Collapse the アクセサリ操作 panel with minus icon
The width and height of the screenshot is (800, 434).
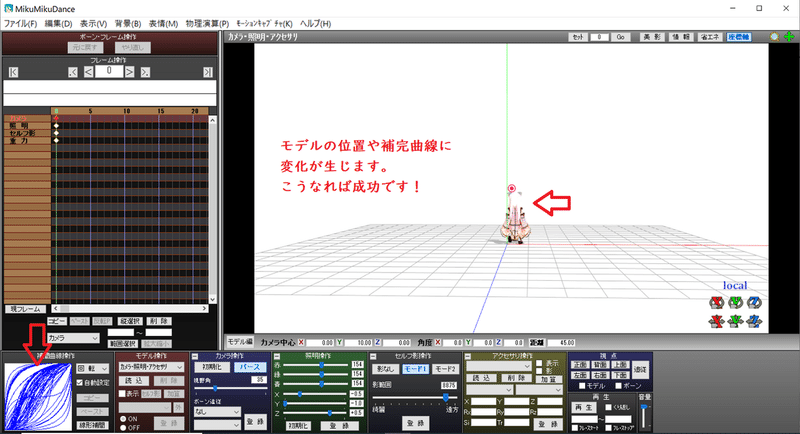467,356
